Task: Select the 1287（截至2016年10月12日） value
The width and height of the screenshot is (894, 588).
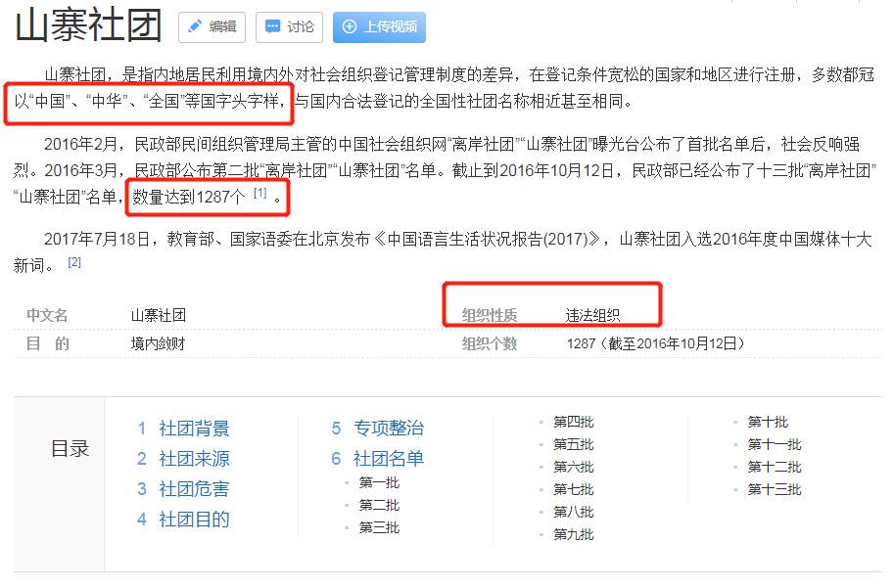Action: pyautogui.click(x=656, y=343)
